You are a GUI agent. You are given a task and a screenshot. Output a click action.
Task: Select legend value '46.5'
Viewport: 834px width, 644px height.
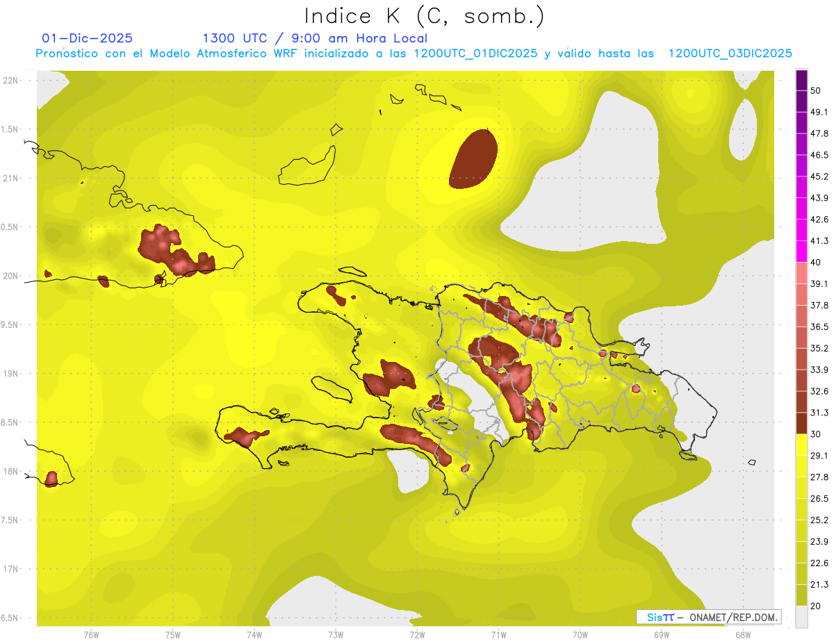819,155
